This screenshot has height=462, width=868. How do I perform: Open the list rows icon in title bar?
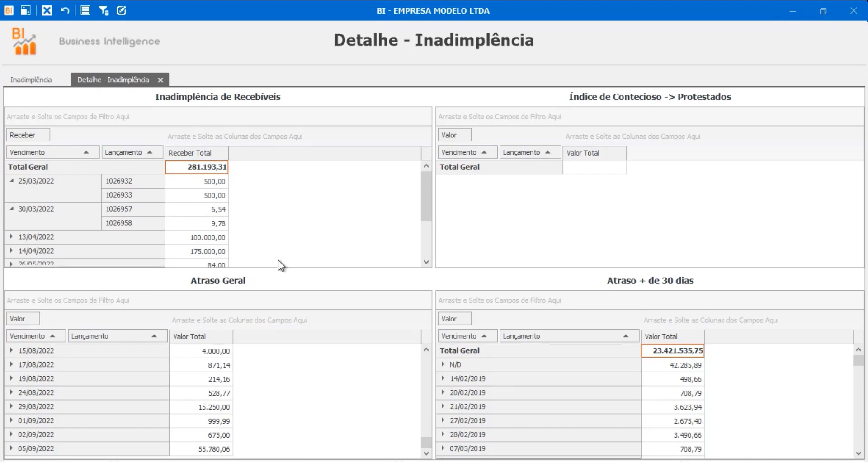point(85,10)
